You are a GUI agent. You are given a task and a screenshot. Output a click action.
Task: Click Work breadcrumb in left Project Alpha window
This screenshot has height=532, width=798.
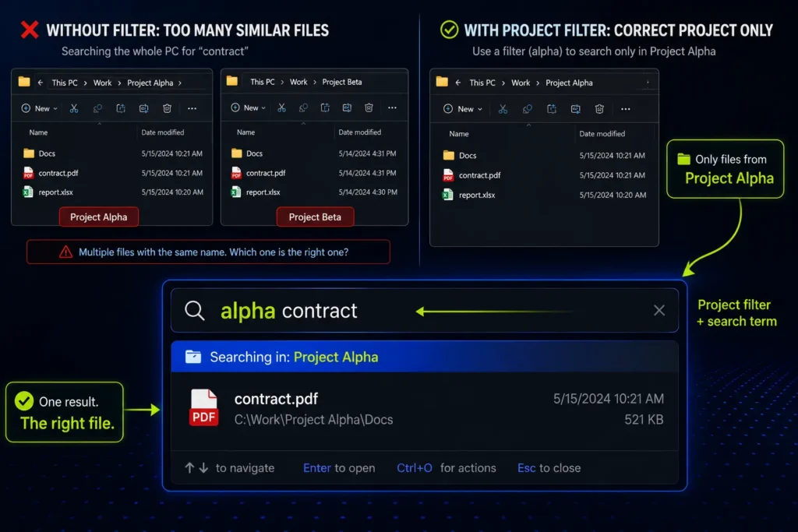point(102,83)
